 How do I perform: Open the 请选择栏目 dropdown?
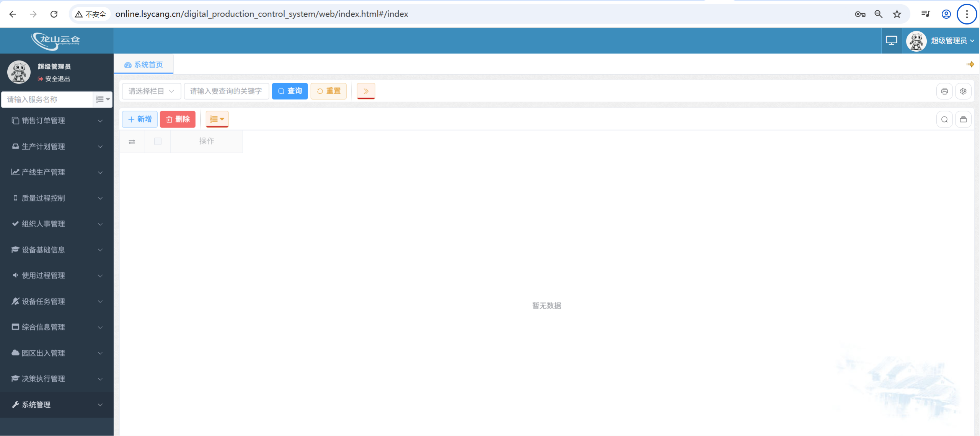tap(151, 91)
